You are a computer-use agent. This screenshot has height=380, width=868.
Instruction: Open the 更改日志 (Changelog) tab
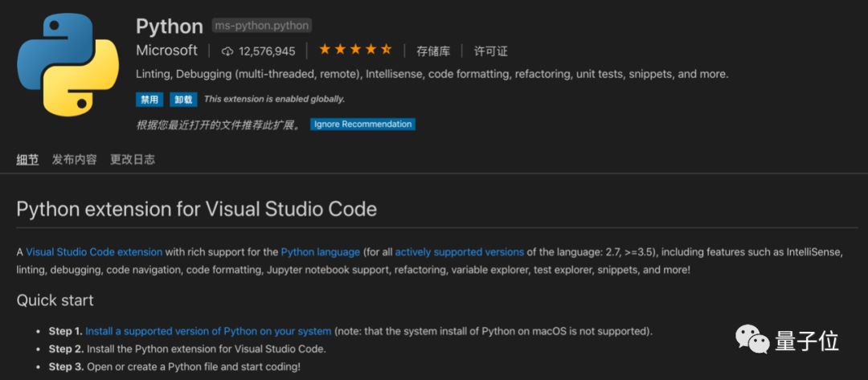[x=133, y=159]
